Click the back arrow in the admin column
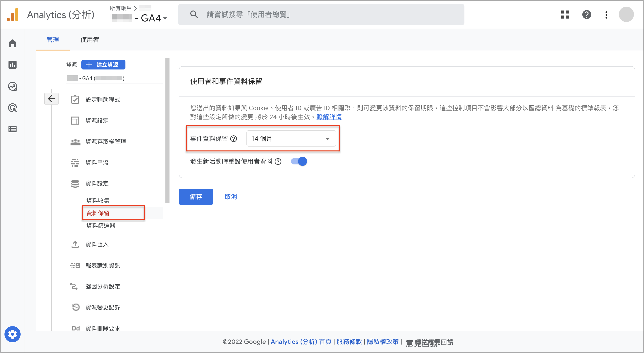Screen dimensions: 644x353 click(51, 99)
